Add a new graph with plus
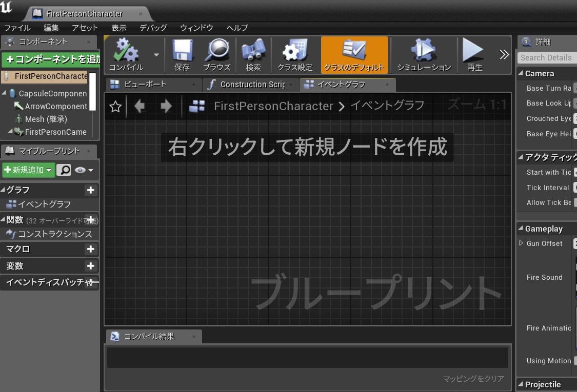Image resolution: width=577 pixels, height=392 pixels. click(90, 190)
